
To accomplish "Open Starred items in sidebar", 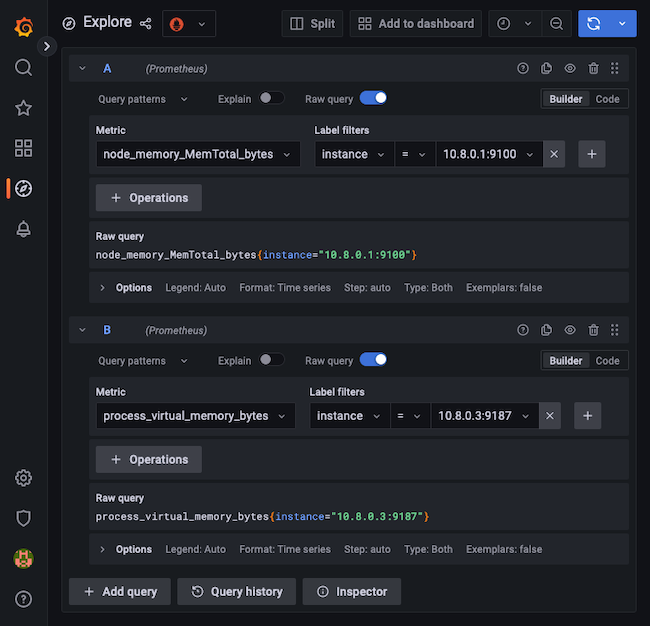I will [x=23, y=108].
